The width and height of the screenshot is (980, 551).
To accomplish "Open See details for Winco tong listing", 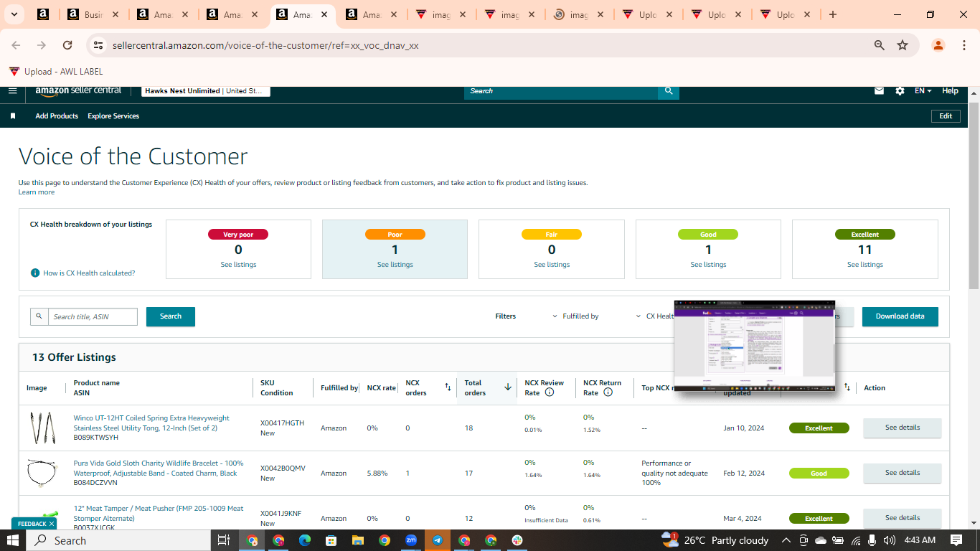I will point(902,428).
